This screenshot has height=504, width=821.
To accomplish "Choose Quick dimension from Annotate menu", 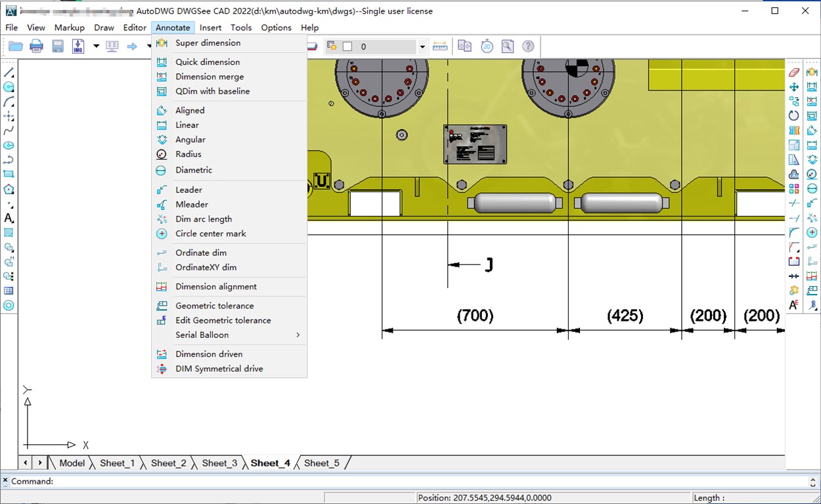I will tap(208, 62).
